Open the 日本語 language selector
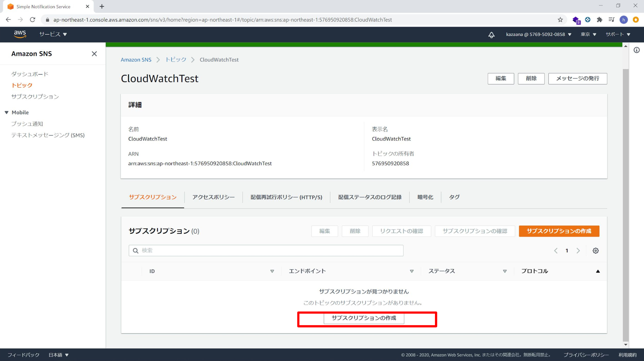Viewport: 644px width, 361px height. click(x=58, y=355)
